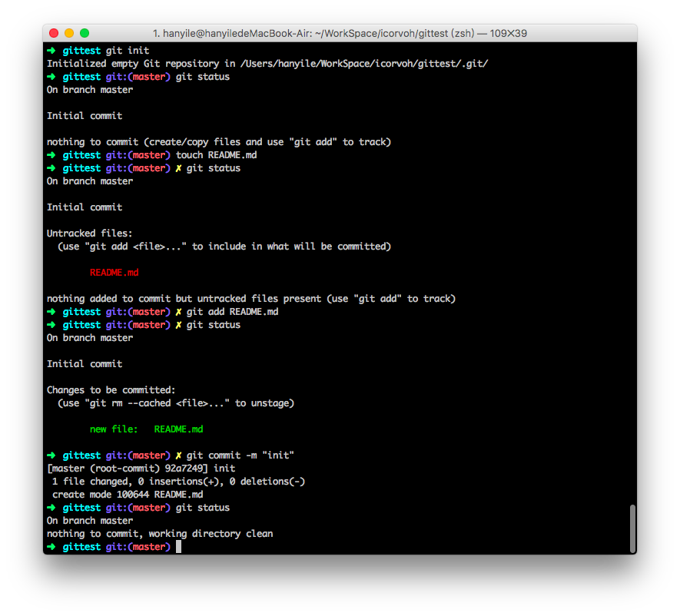Click the 'Untracked files:' heading
The width and height of the screenshot is (680, 616).
click(x=90, y=233)
